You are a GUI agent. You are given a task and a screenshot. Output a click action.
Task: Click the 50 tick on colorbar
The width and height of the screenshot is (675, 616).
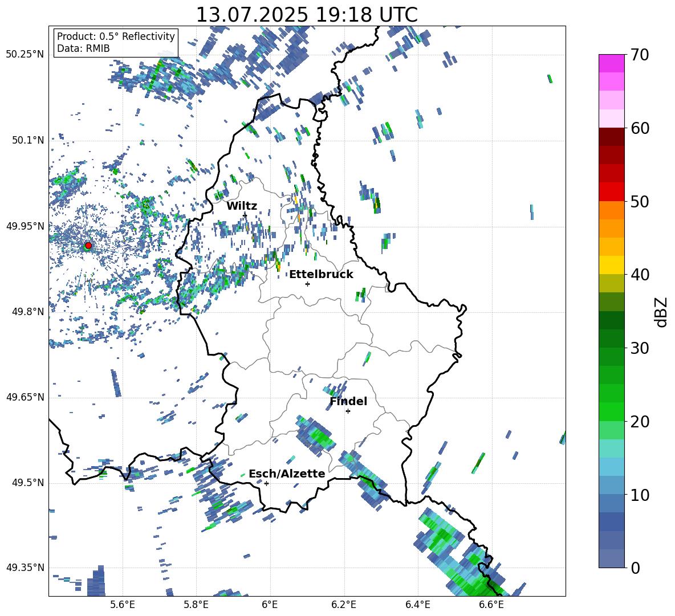pos(640,201)
